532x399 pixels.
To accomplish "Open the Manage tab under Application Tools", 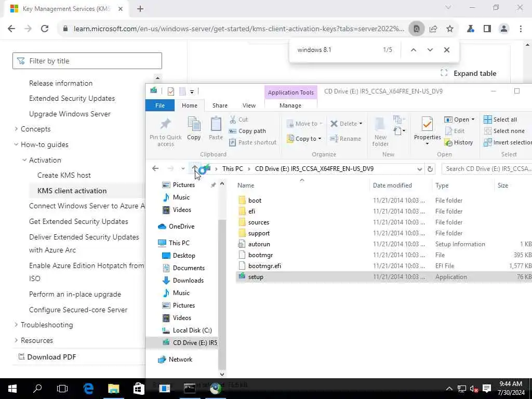I will [290, 105].
